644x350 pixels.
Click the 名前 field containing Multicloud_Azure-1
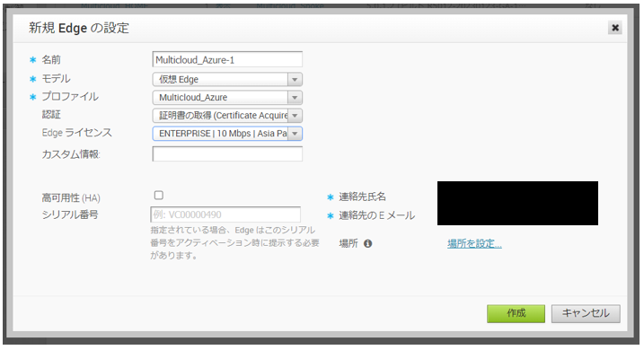click(x=227, y=59)
